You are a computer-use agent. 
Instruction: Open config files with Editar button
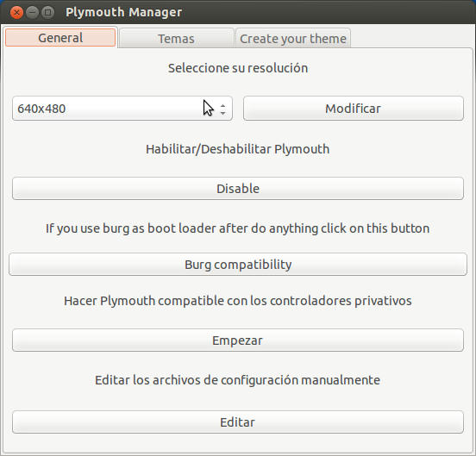[238, 422]
